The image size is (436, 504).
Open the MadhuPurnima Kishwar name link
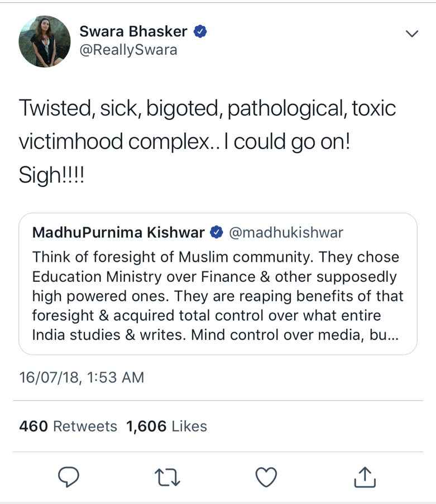pyautogui.click(x=119, y=232)
